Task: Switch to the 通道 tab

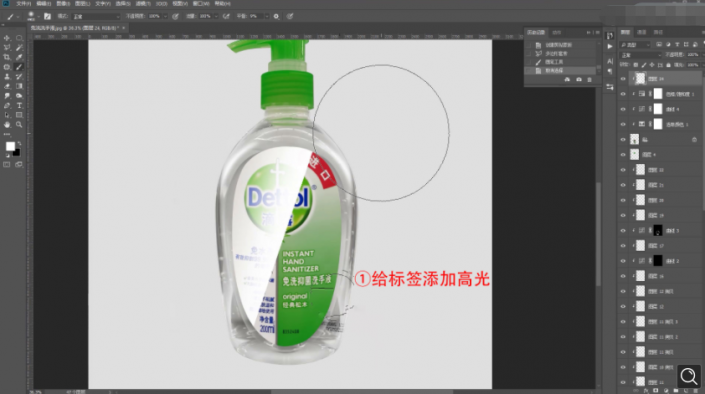Action: [642, 32]
